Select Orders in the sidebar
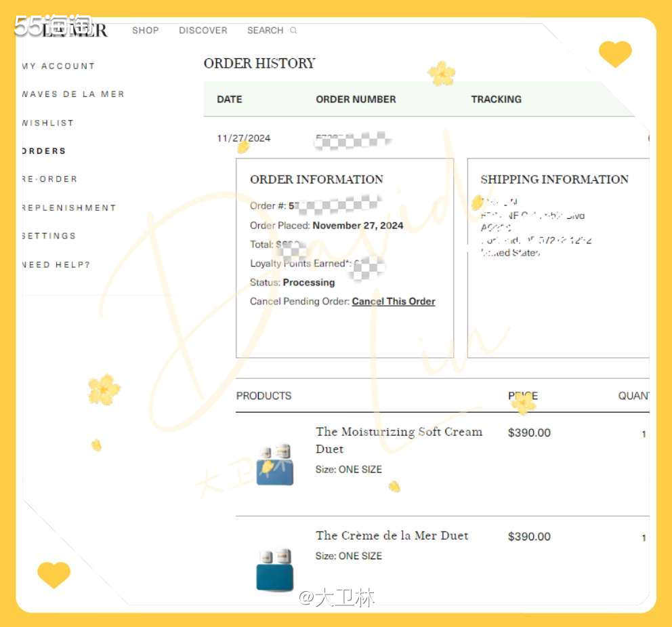The height and width of the screenshot is (627, 672). click(44, 151)
